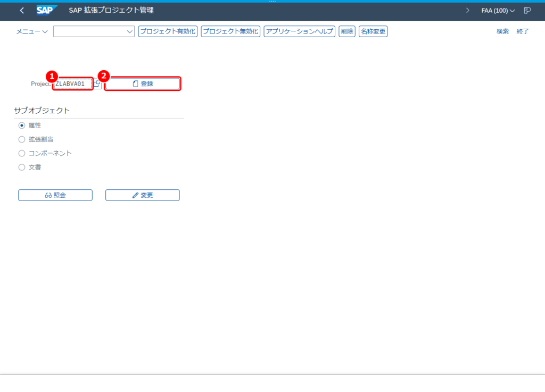Select the 拡張割当 radio button

pos(21,139)
